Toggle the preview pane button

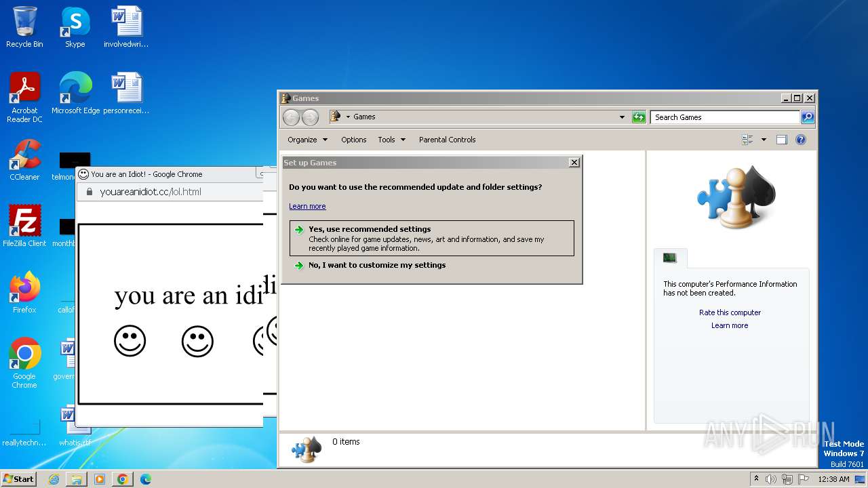pyautogui.click(x=781, y=140)
